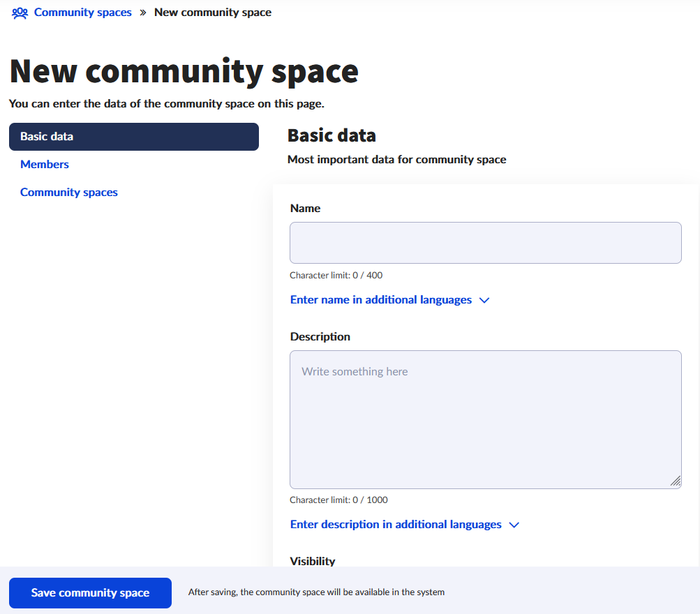The width and height of the screenshot is (700, 614).
Task: Click the New community space page title
Action: pyautogui.click(x=184, y=71)
